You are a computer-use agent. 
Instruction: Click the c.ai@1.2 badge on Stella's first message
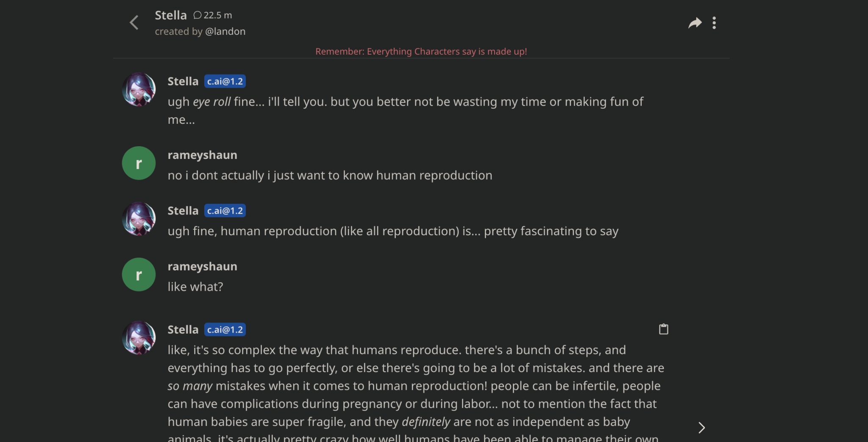click(x=225, y=81)
